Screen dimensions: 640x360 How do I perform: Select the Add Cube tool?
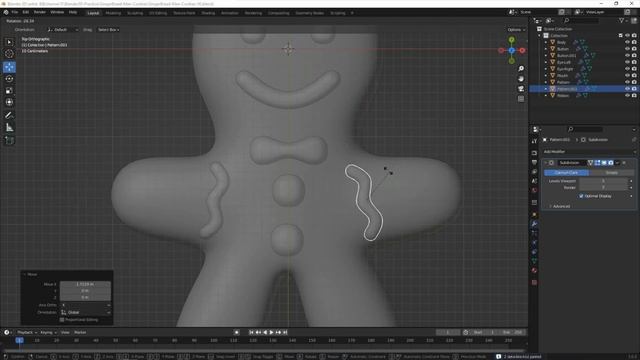click(9, 140)
